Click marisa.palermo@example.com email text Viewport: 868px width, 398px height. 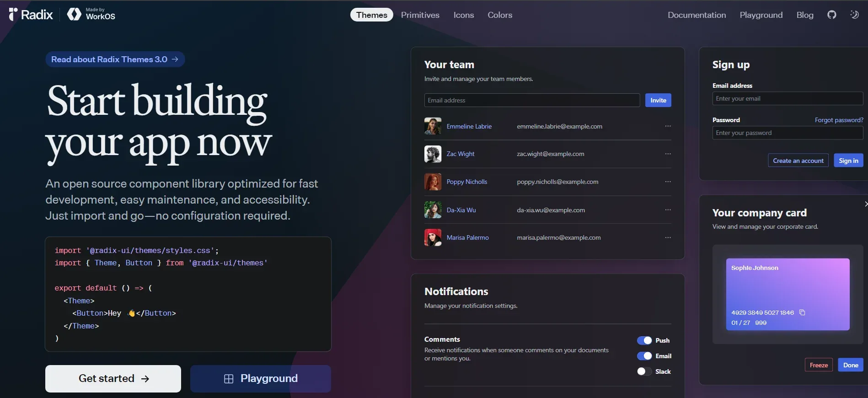pos(558,237)
